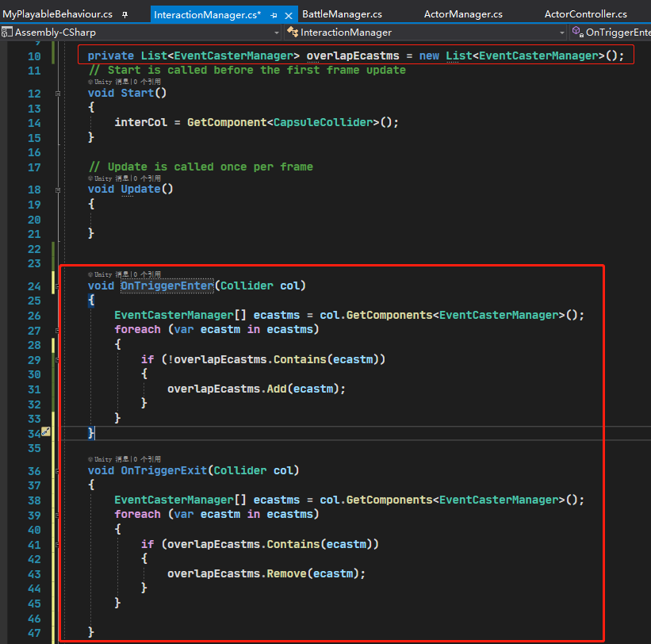Image resolution: width=651 pixels, height=644 pixels.
Task: Toggle the pin icon on the MyPlayableBehaviour.cs tab
Action: pyautogui.click(x=124, y=15)
